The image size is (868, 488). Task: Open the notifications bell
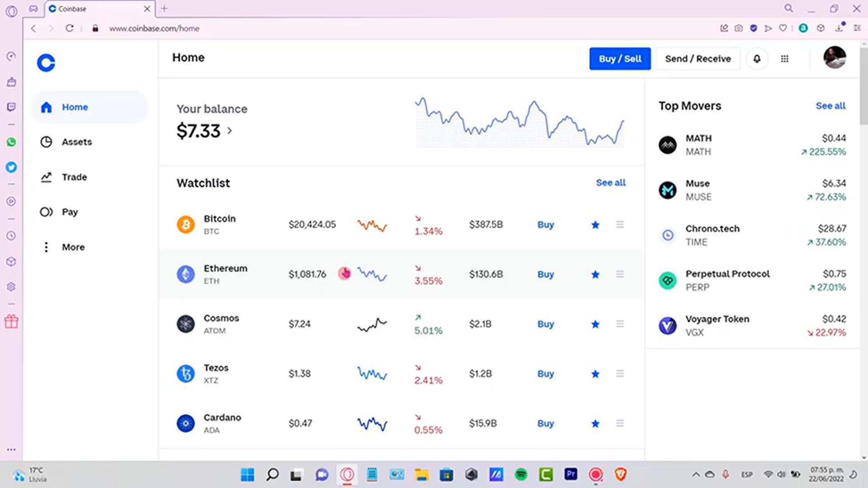[x=757, y=59]
